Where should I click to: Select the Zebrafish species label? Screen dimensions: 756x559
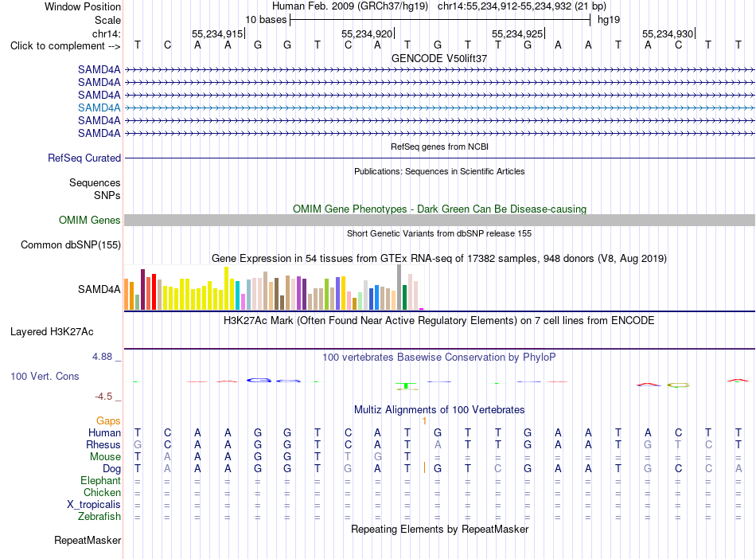coord(99,516)
